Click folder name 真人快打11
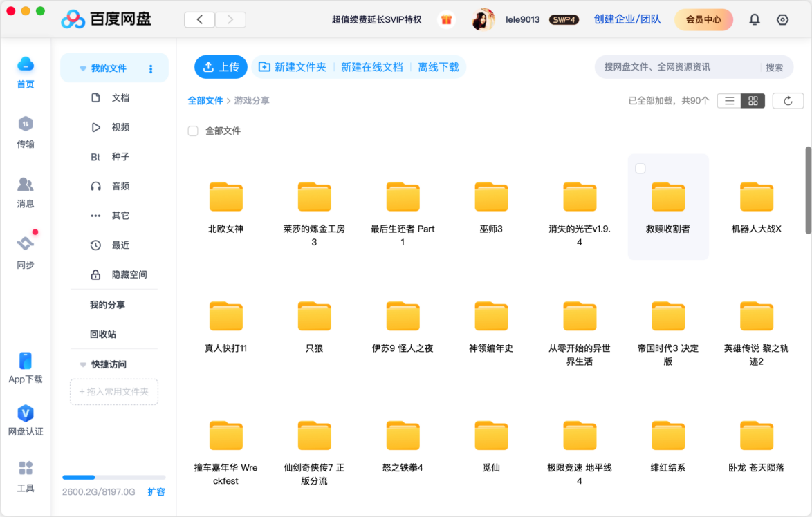Screen dimensions: 812x517 click(225, 348)
